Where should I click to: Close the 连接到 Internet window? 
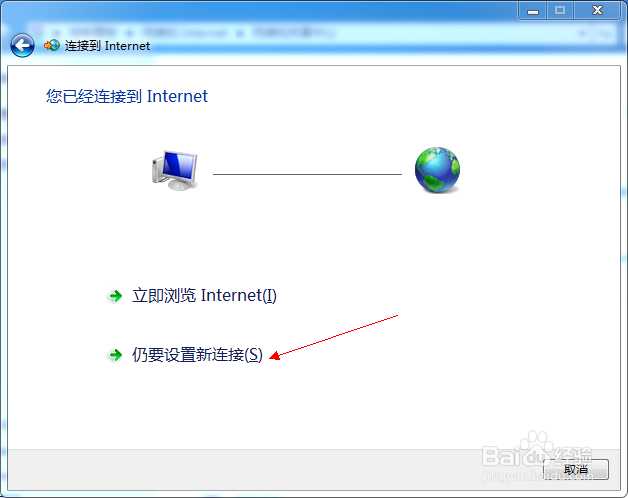pyautogui.click(x=597, y=10)
